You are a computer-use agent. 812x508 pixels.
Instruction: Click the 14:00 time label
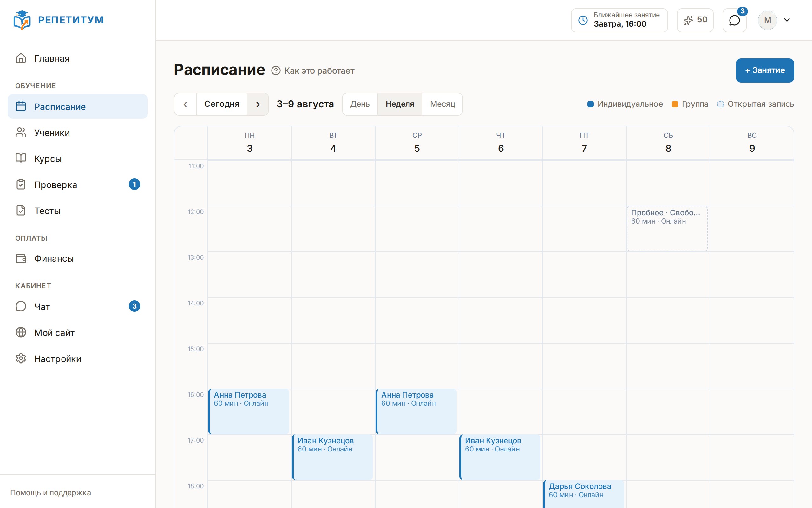coord(196,303)
